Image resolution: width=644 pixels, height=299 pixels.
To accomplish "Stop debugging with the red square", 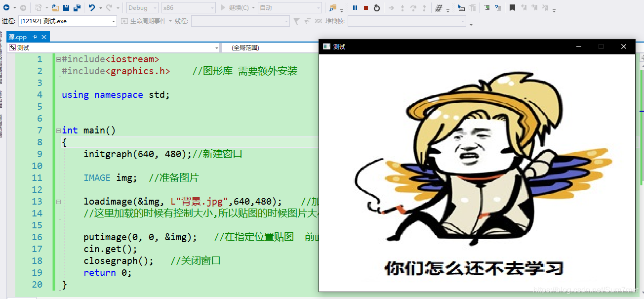I will [366, 8].
